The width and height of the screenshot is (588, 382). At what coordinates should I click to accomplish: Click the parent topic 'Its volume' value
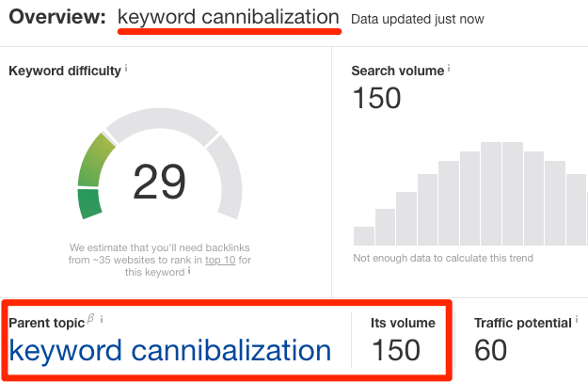pyautogui.click(x=396, y=351)
